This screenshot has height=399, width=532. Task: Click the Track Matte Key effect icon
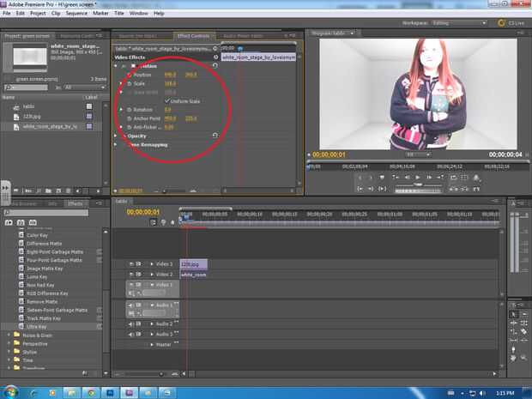coord(21,318)
